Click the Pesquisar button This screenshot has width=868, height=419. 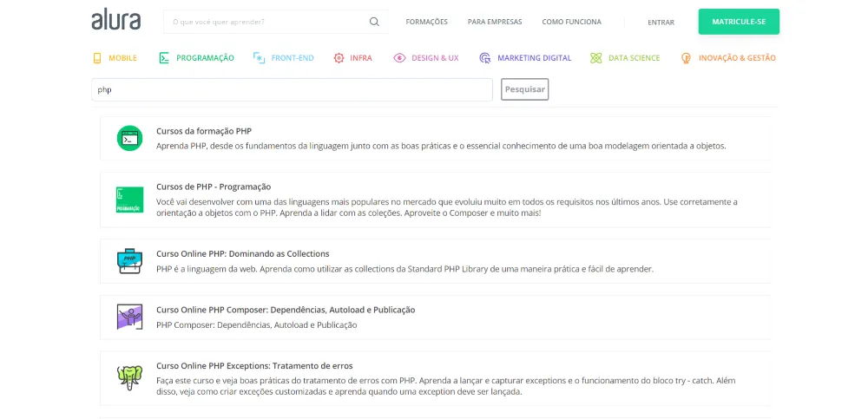pos(525,89)
